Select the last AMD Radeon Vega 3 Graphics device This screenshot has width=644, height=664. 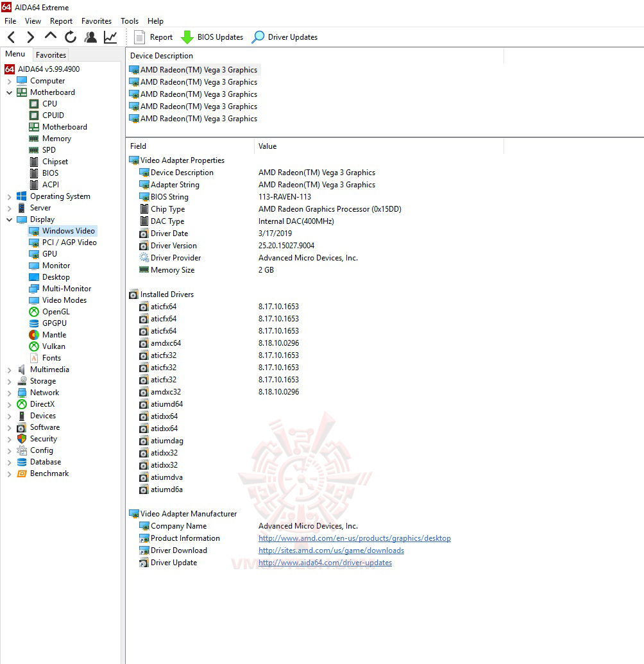point(194,119)
